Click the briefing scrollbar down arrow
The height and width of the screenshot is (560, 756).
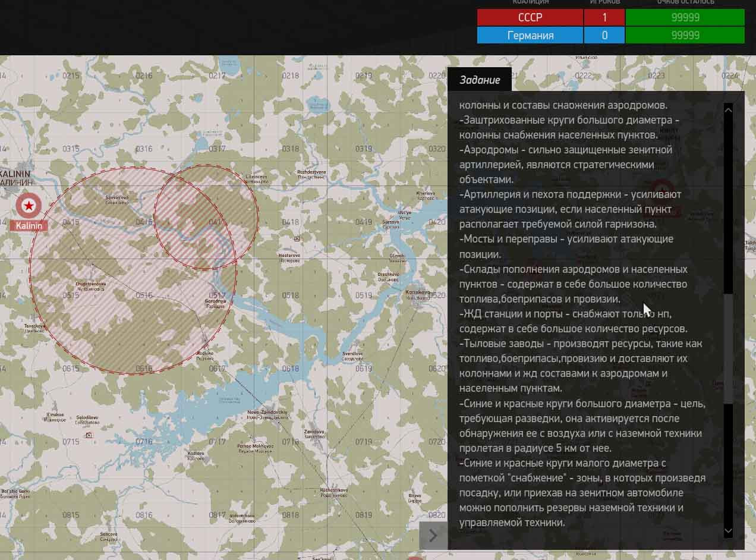click(x=729, y=531)
